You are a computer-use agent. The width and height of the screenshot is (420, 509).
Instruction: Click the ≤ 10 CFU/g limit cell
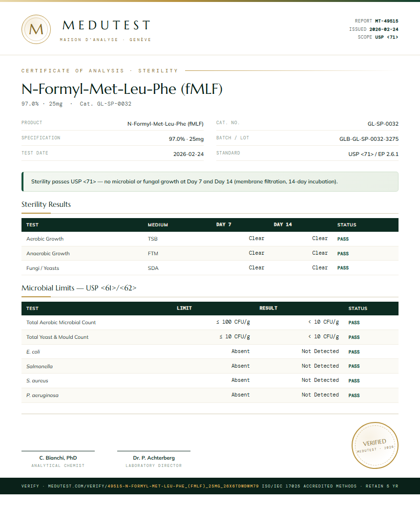[x=235, y=336]
